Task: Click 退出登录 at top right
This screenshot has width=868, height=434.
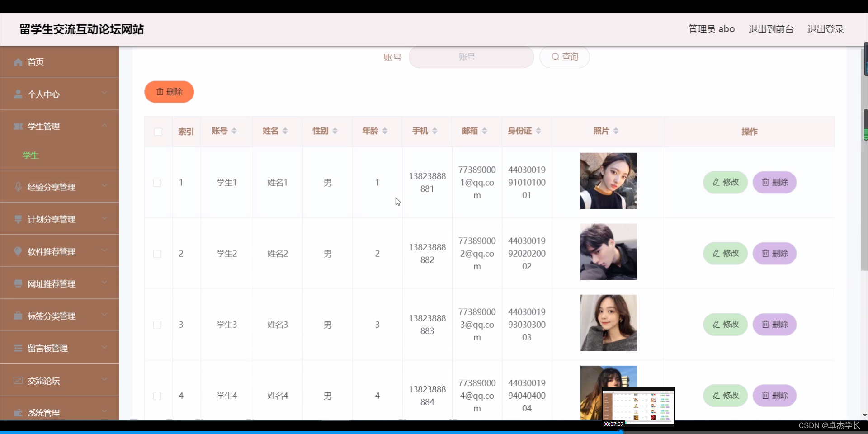Action: (x=826, y=28)
